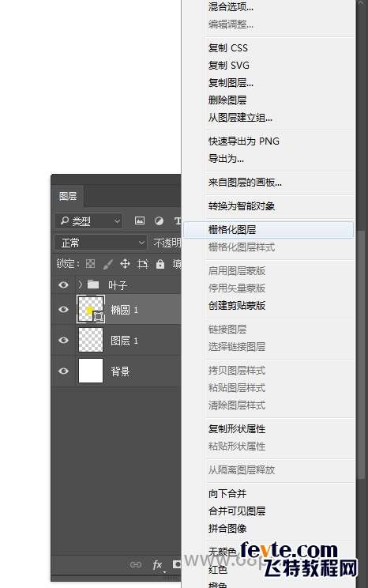Open the 类型 filter dropdown

[88, 221]
